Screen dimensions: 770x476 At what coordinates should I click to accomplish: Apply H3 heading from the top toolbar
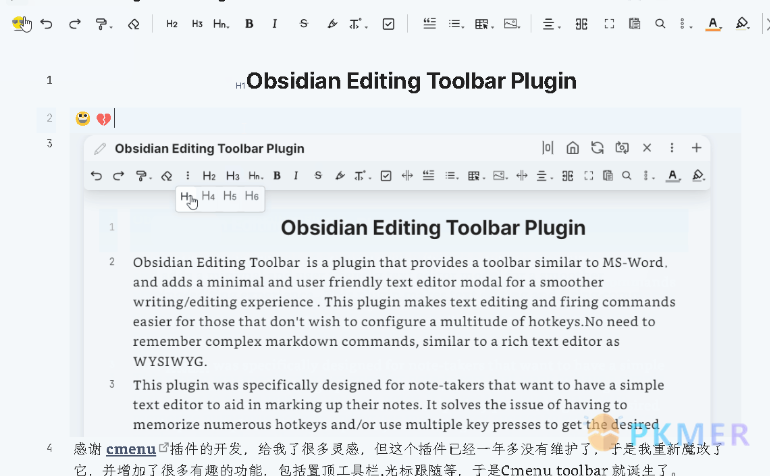coord(197,24)
